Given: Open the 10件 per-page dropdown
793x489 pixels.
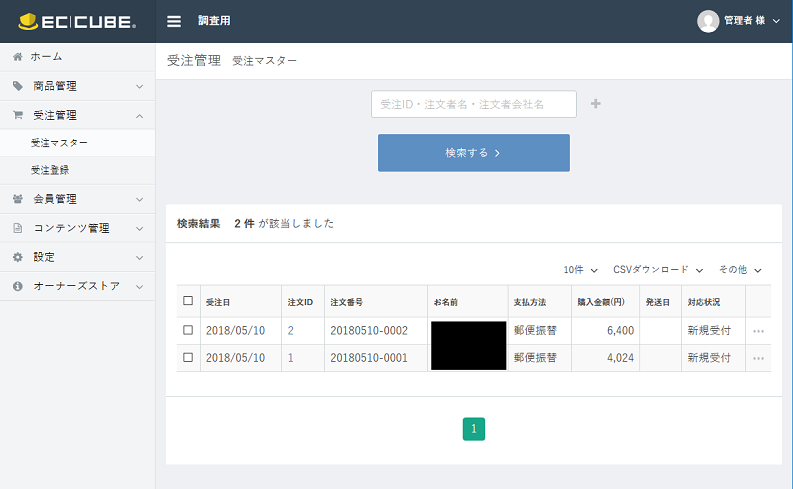Looking at the screenshot, I should [x=581, y=270].
